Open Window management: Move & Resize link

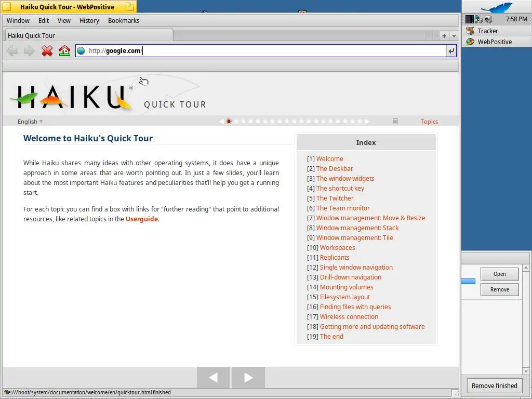(370, 218)
